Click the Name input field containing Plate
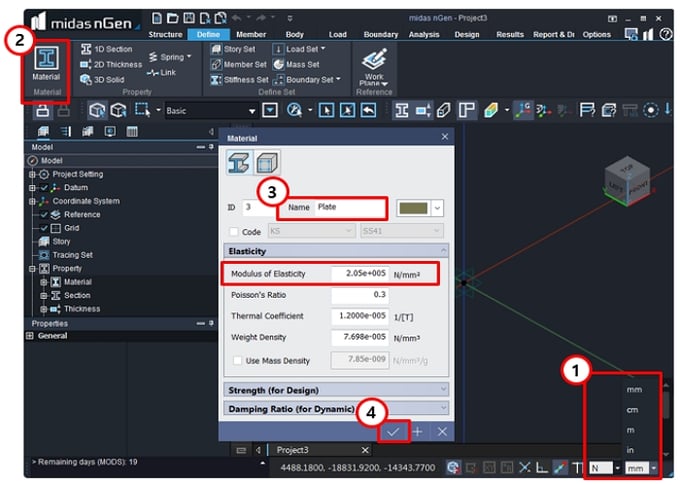 click(x=350, y=207)
